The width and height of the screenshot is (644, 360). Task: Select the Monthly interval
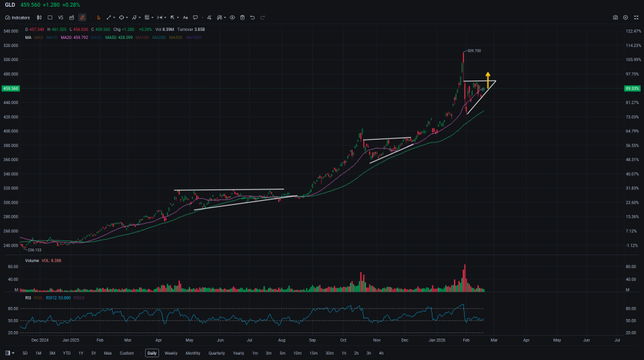[x=193, y=353]
